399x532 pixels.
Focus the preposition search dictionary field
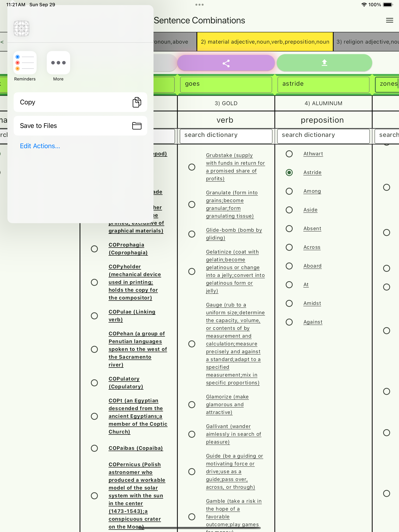click(323, 136)
